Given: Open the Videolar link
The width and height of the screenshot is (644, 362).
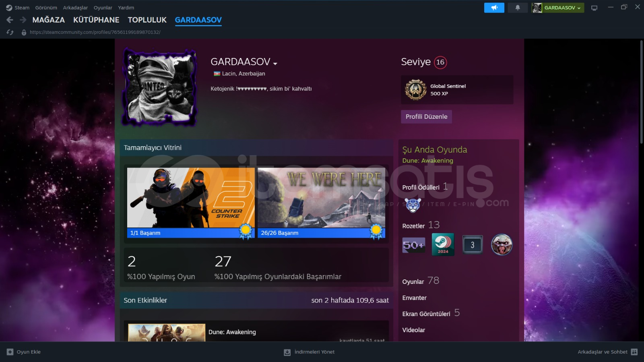Looking at the screenshot, I should (413, 330).
